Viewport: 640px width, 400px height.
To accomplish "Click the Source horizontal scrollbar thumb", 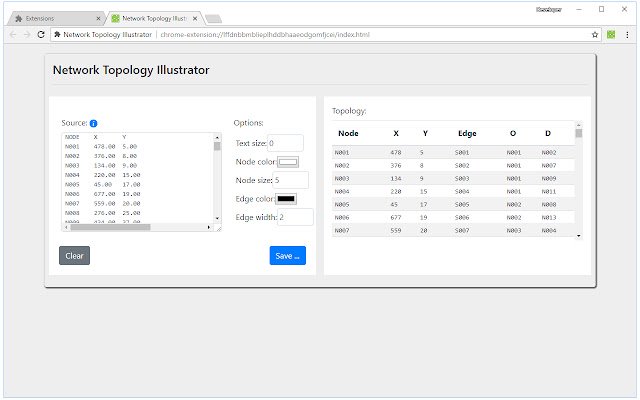I will 110,227.
